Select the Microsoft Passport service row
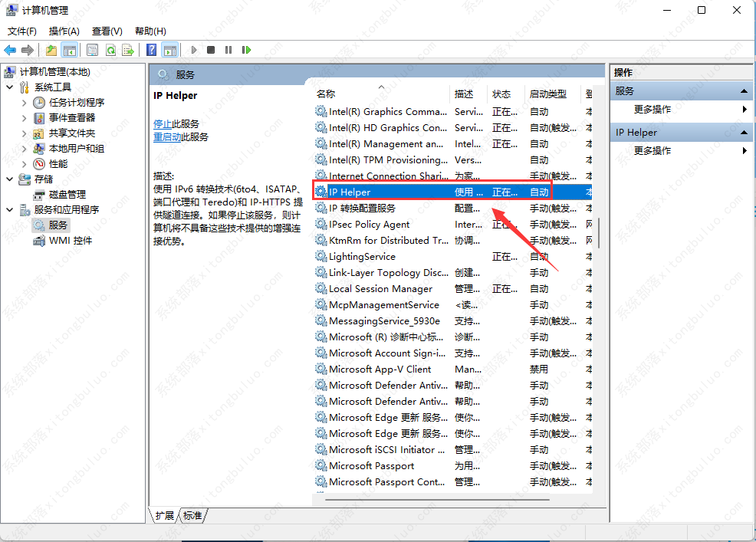 (x=453, y=466)
